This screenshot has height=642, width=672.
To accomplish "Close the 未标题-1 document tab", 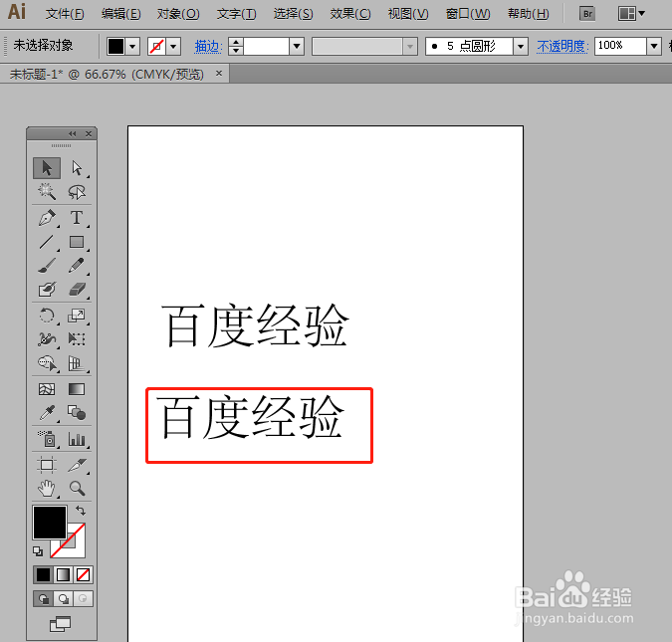I will [x=219, y=74].
